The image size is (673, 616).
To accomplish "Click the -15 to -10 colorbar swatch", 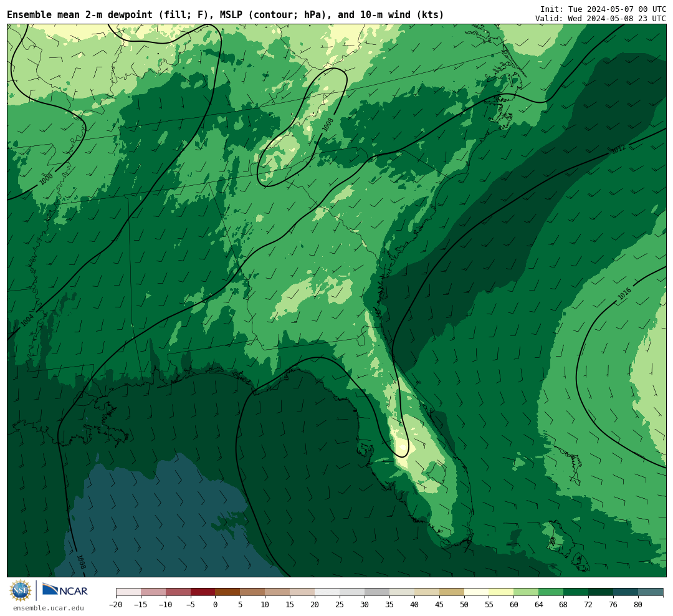I will tap(153, 592).
